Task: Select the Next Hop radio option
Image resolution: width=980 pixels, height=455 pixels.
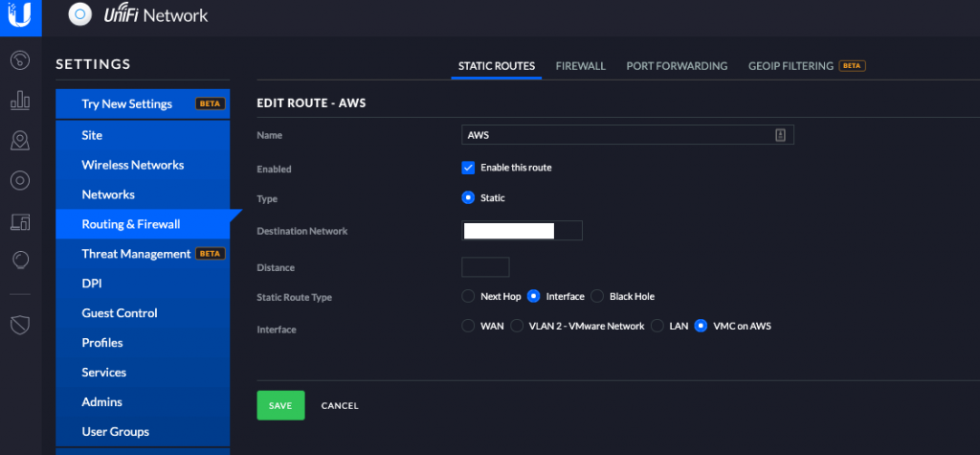Action: click(x=467, y=296)
